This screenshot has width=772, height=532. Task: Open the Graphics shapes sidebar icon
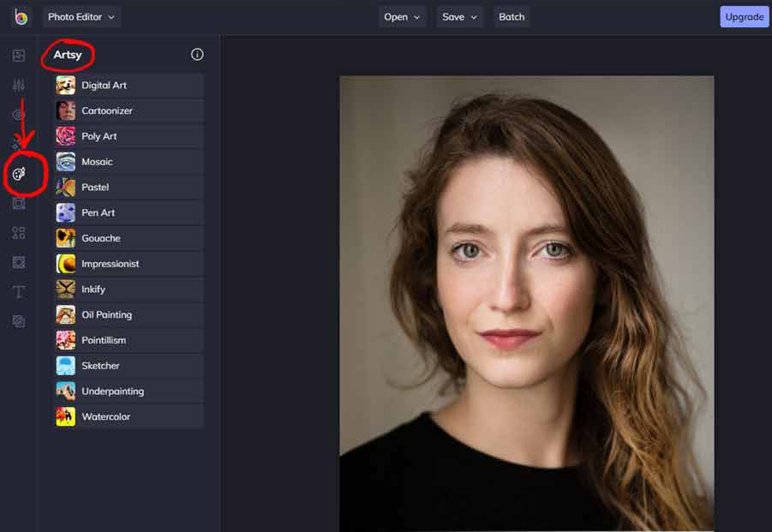click(x=19, y=233)
